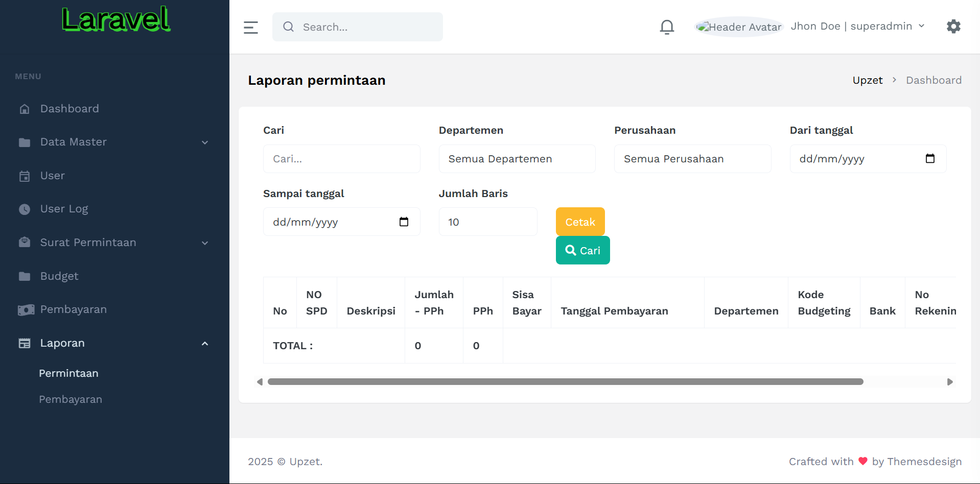
Task: Open the notifications bell
Action: click(x=667, y=27)
